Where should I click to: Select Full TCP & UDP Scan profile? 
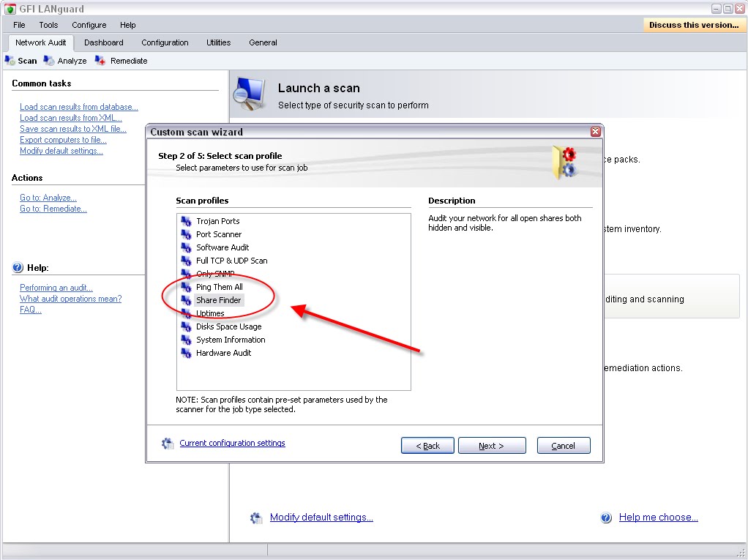tap(232, 261)
